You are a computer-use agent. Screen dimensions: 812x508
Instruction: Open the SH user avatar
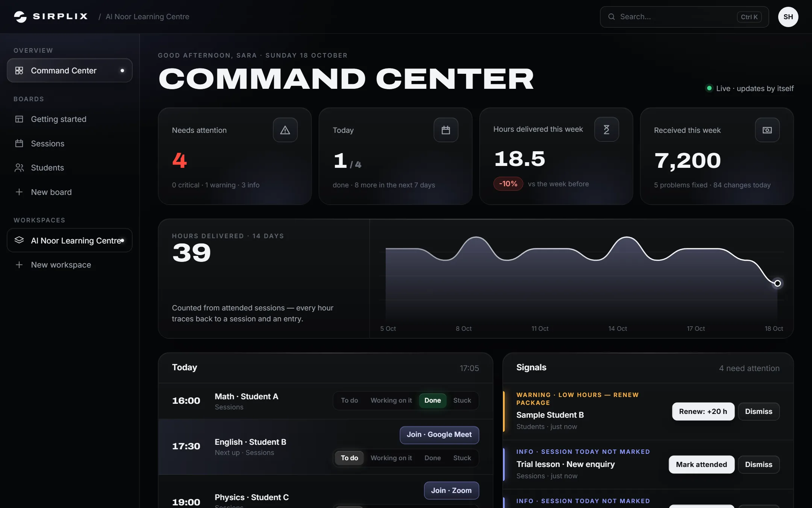click(788, 17)
